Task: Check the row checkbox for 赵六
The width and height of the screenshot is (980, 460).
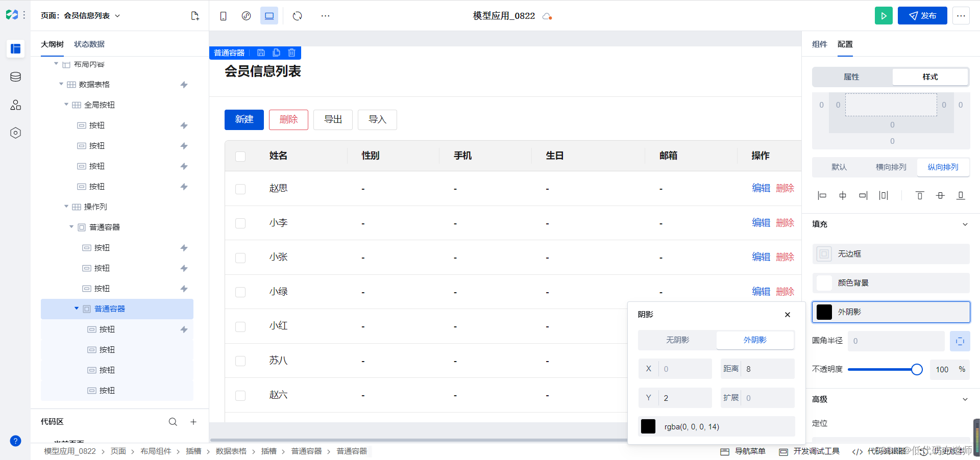Action: tap(240, 395)
